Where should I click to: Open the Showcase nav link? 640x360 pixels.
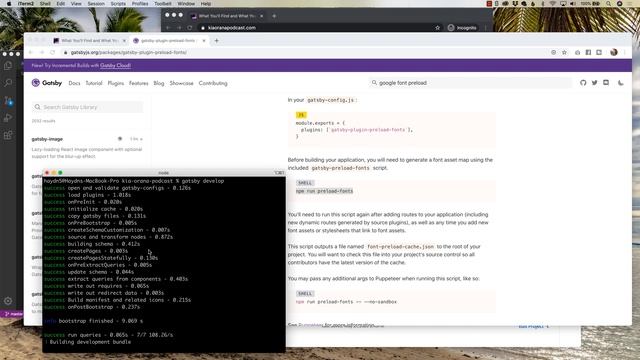pyautogui.click(x=181, y=83)
